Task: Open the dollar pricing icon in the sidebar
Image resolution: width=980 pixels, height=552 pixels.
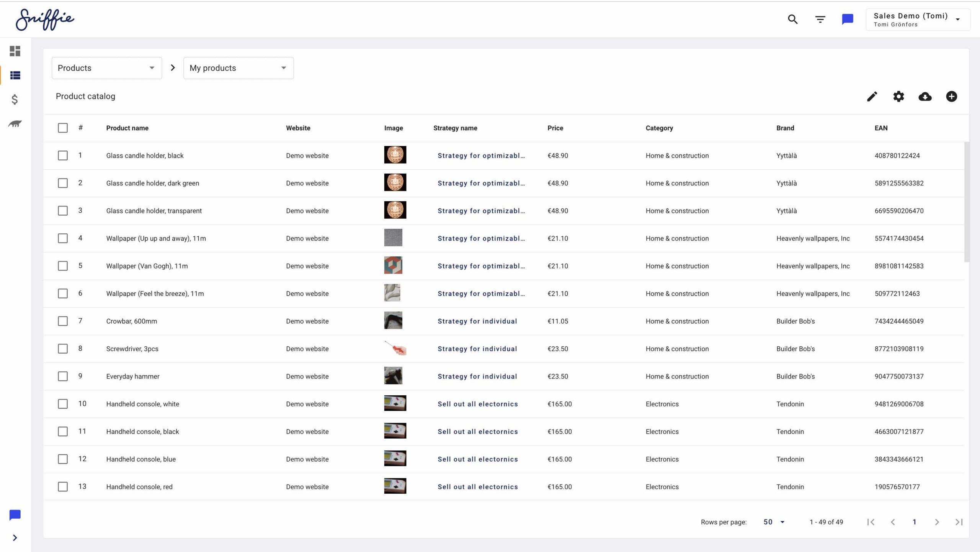Action: [15, 100]
